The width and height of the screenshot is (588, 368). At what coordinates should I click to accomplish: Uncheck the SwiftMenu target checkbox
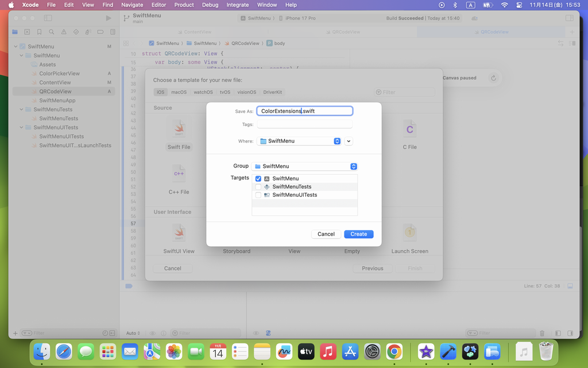[x=258, y=179]
